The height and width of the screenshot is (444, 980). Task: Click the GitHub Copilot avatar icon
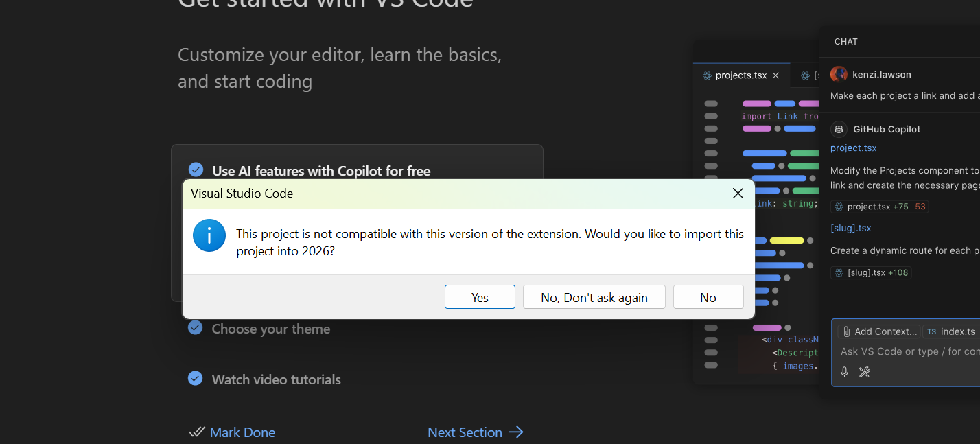pos(839,129)
